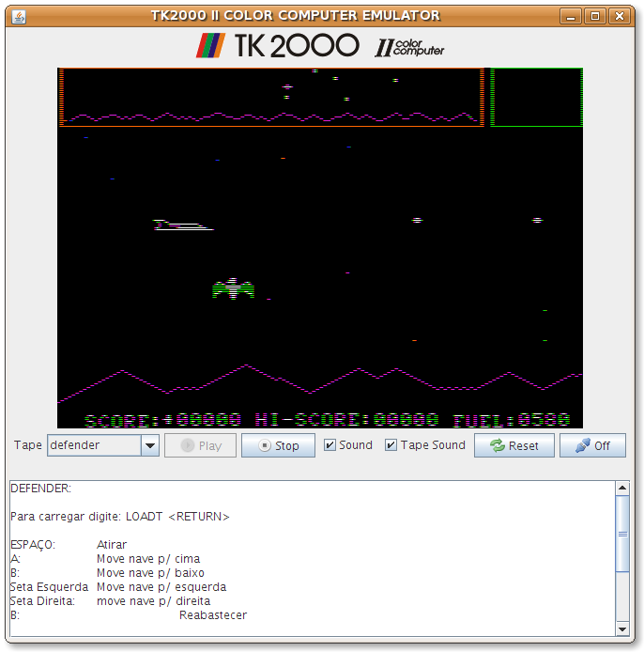This screenshot has height=652, width=644.
Task: Close the emulator window
Action: [x=619, y=17]
